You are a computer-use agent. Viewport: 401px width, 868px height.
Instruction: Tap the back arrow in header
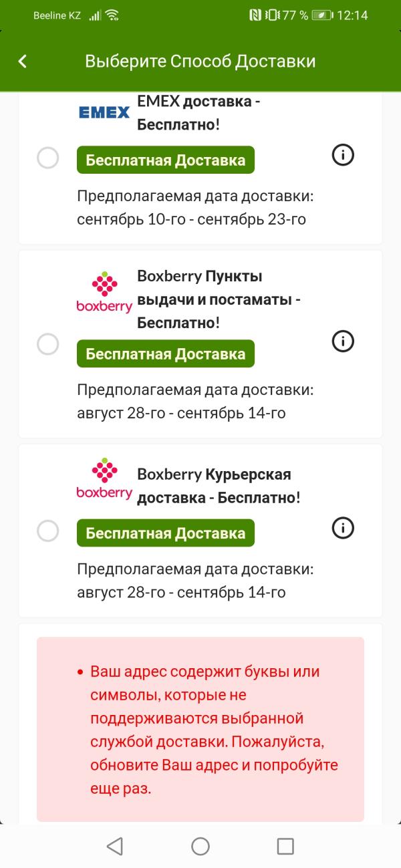(23, 61)
